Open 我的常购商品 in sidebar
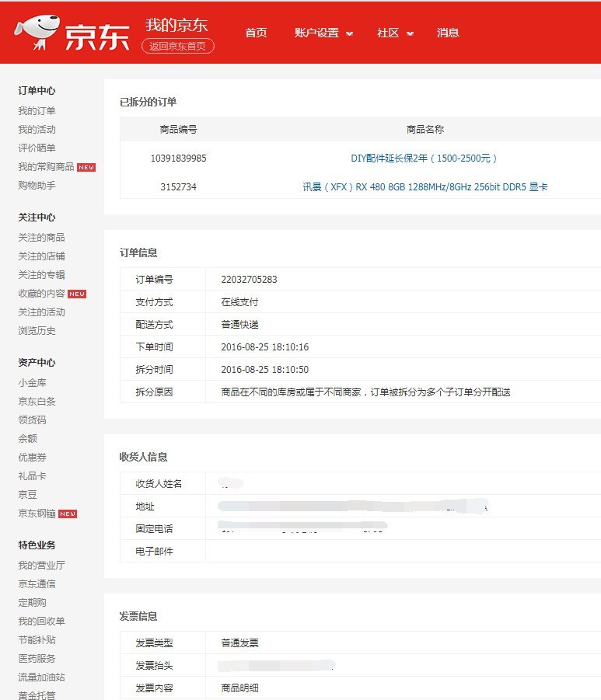 pos(46,167)
